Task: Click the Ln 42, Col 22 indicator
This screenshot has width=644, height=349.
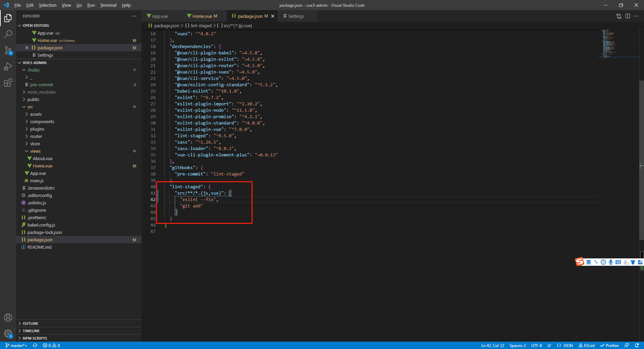Action: (x=492, y=345)
